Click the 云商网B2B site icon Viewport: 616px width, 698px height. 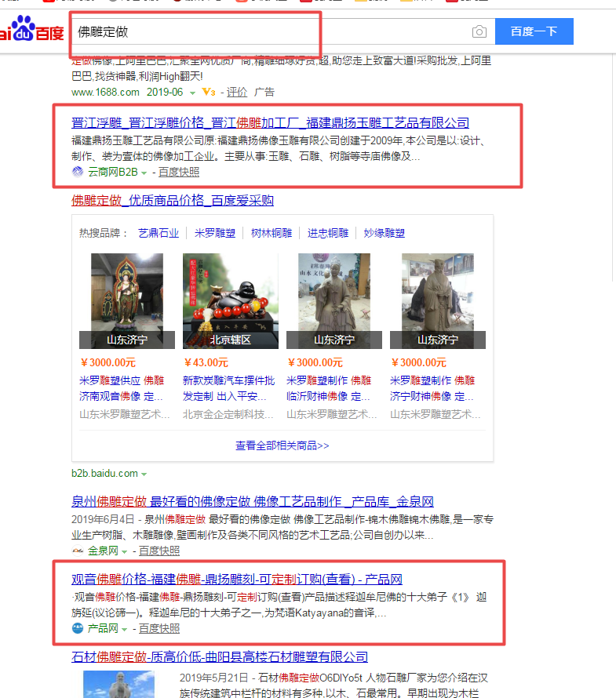click(x=78, y=172)
